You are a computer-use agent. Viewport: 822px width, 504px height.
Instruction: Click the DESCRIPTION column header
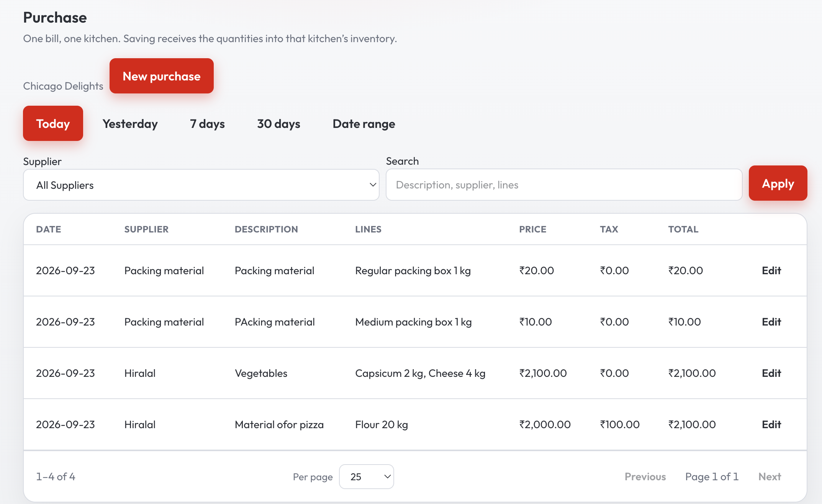tap(266, 229)
